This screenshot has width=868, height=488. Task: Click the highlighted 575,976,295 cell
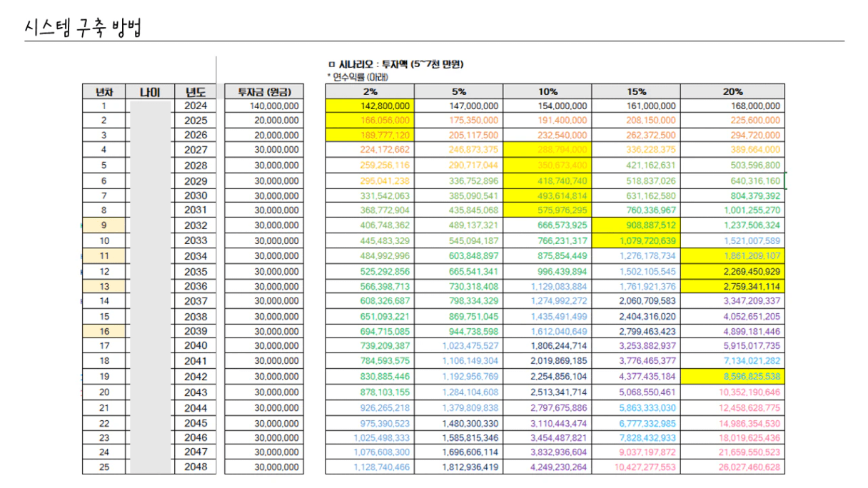[547, 210]
